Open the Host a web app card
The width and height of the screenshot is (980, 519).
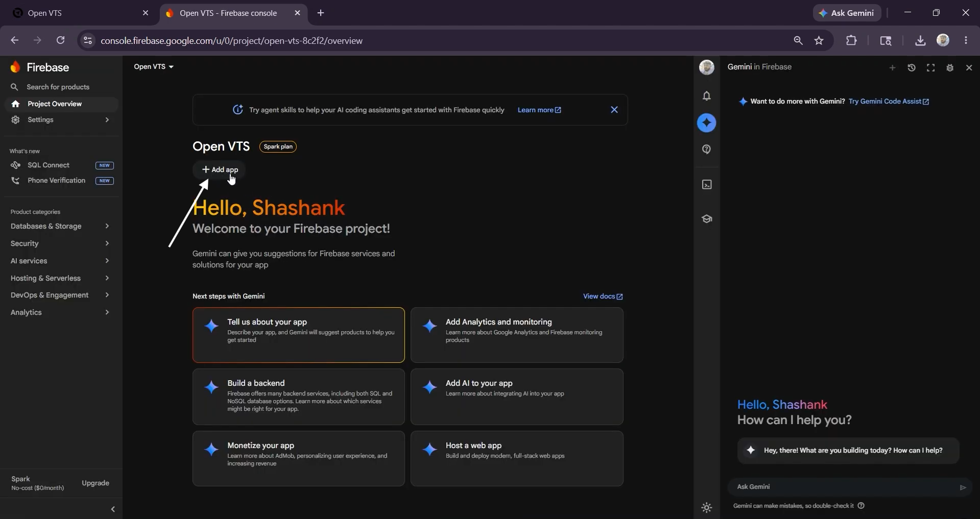point(517,459)
